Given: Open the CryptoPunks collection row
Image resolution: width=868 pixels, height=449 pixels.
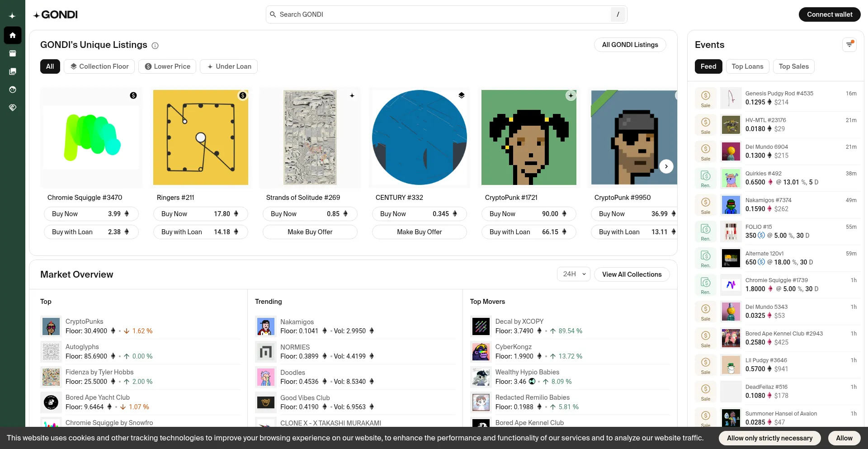Looking at the screenshot, I should 140,326.
